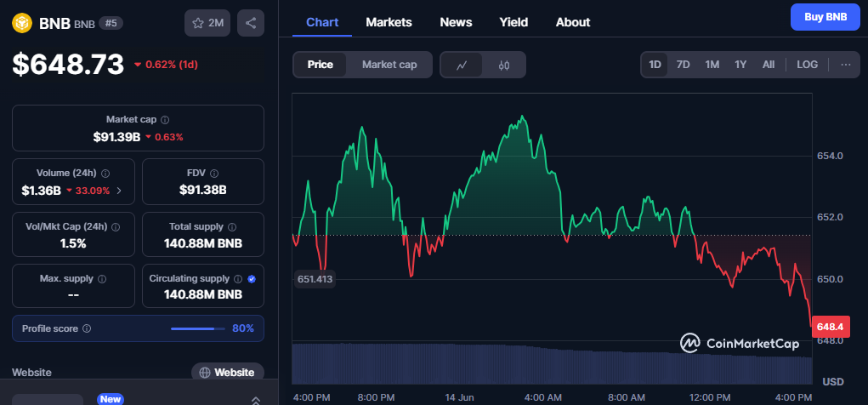Click the $91.39B market cap value
This screenshot has height=405, width=868.
[x=116, y=137]
